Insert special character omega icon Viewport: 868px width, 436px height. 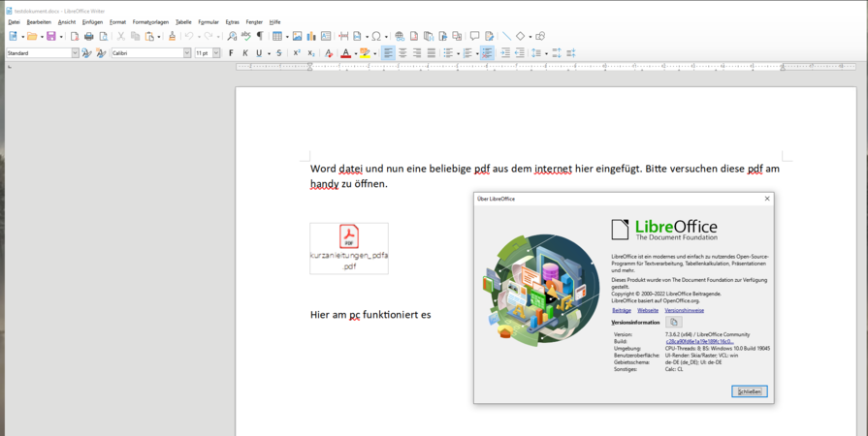(x=376, y=37)
